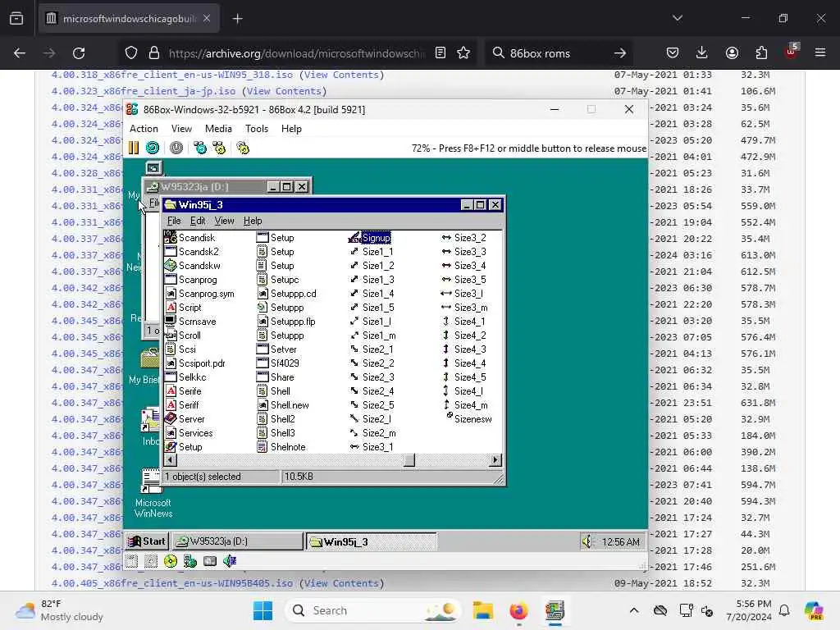Open the Firefox hamburger application menu
The image size is (840, 630).
[x=820, y=52]
